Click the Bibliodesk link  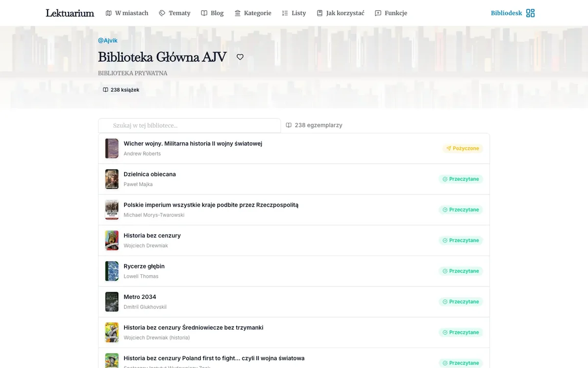pos(507,13)
